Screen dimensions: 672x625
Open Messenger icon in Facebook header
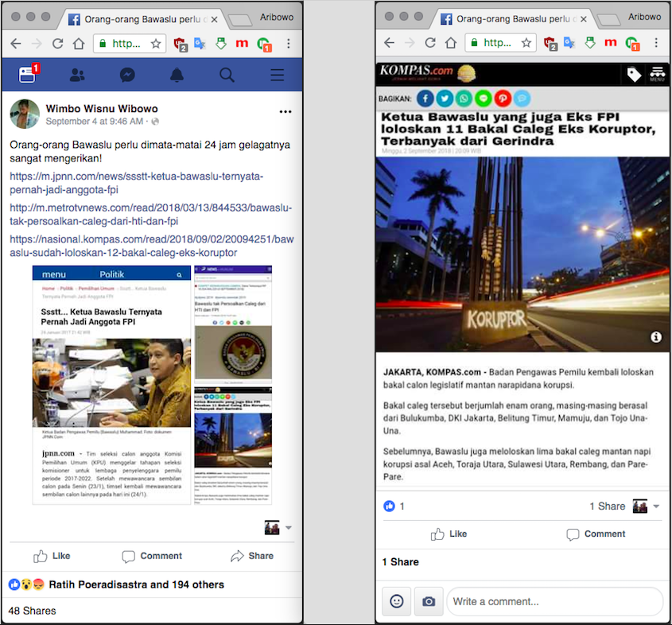(127, 75)
